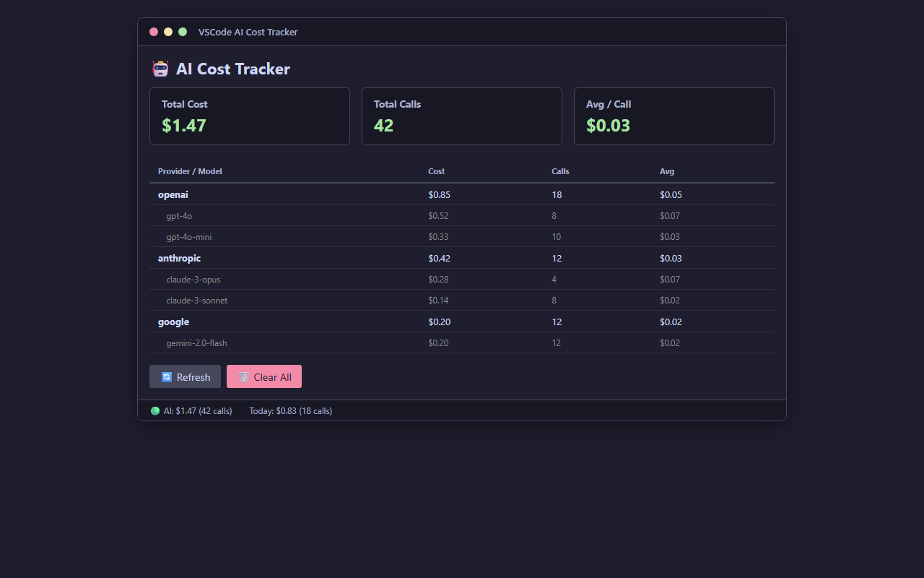924x578 pixels.
Task: Click openai calls count 18
Action: tap(557, 195)
